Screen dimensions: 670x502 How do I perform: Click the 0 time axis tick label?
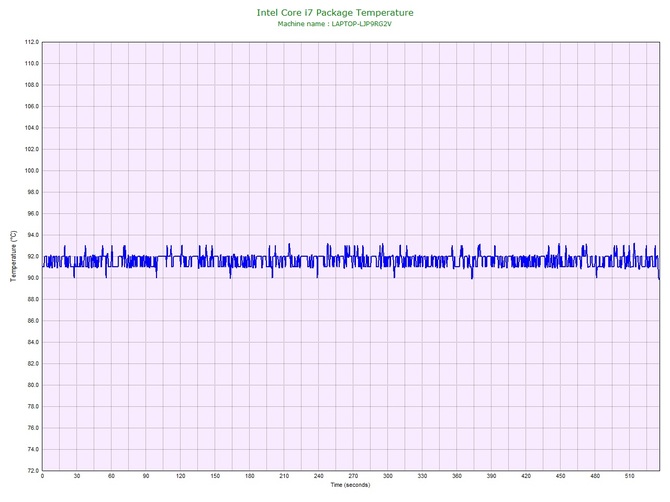coord(42,476)
